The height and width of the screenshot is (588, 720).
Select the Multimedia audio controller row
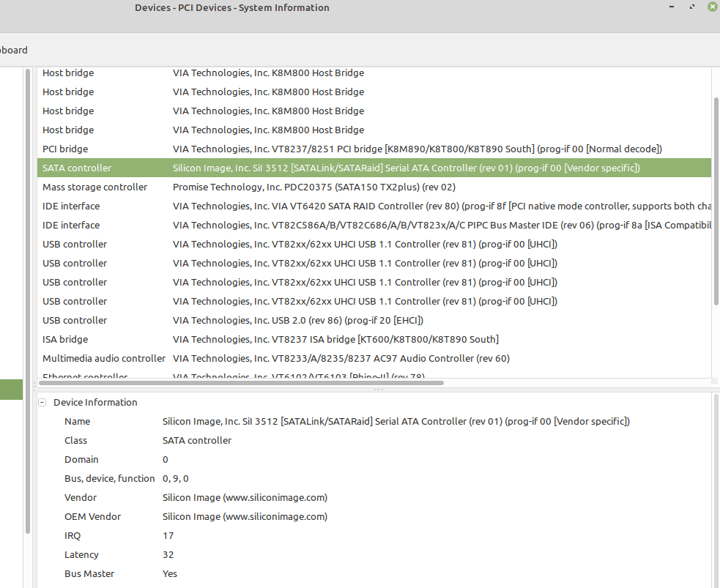pos(374,359)
